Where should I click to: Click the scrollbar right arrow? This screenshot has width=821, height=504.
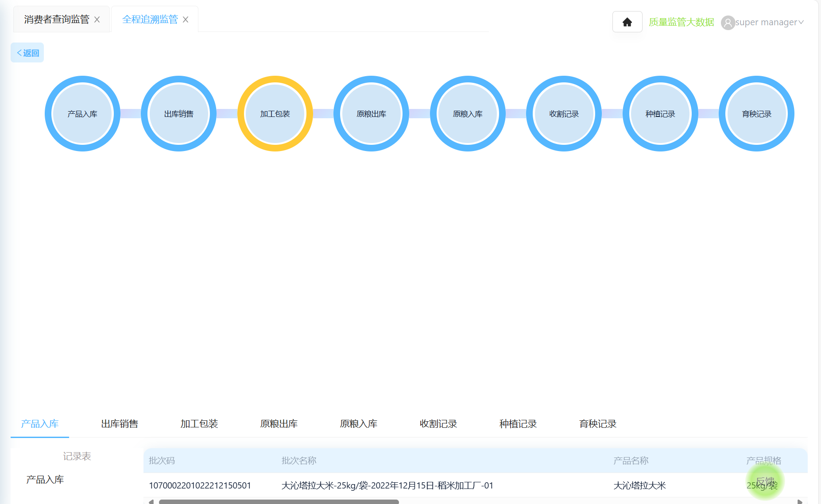[800, 502]
